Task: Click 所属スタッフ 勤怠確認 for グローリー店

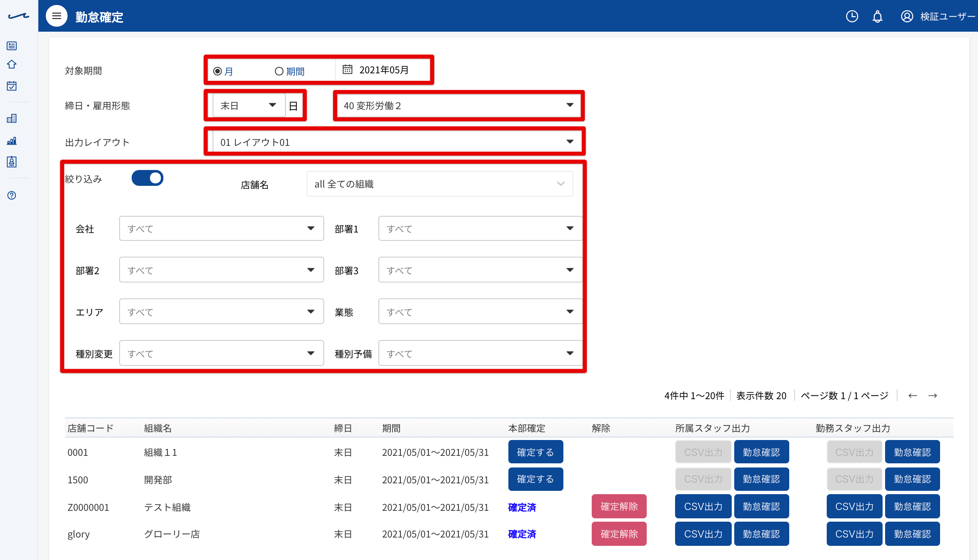Action: tap(761, 534)
